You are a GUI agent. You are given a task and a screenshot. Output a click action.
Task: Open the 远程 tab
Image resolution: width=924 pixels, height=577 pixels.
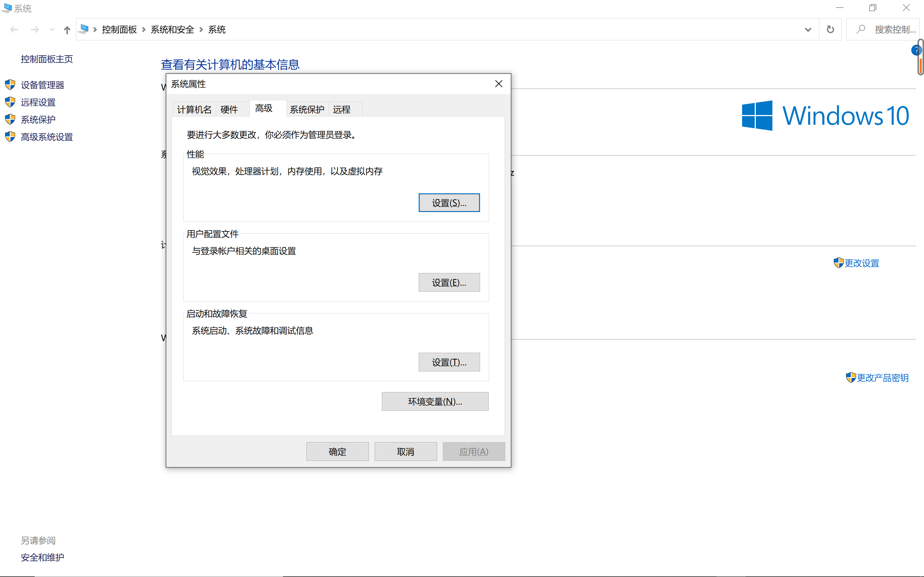(x=342, y=110)
